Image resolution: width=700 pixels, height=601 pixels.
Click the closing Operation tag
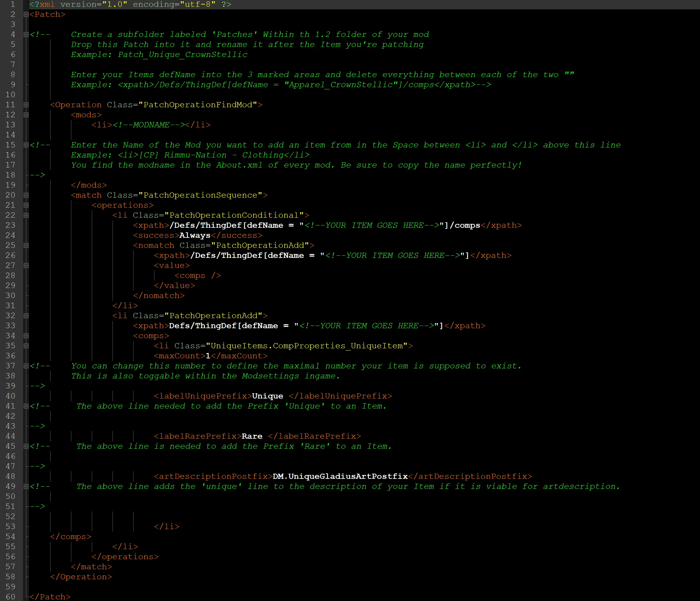pyautogui.click(x=81, y=577)
